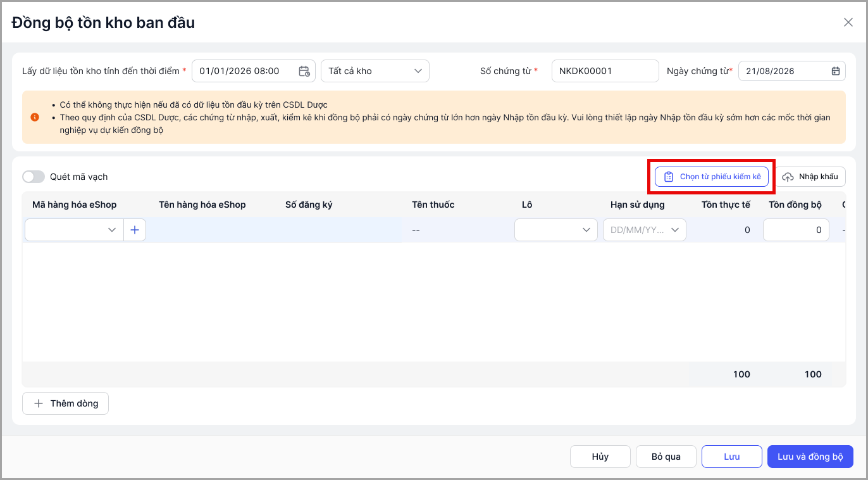The image size is (868, 480).
Task: Focus the Số chứng từ field NKDK00001
Action: coord(605,71)
